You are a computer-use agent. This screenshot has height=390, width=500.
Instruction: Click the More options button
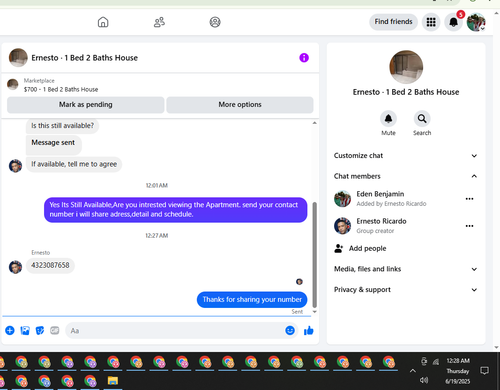coord(240,105)
